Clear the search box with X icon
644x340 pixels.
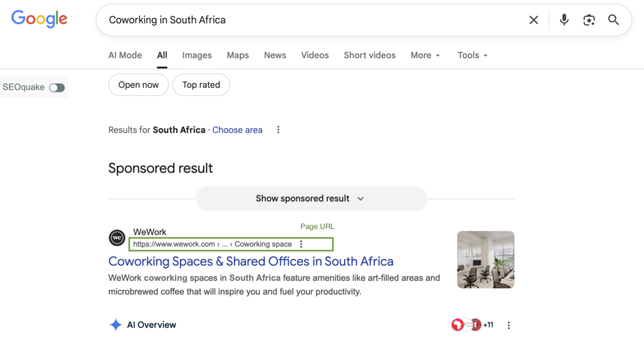(533, 20)
